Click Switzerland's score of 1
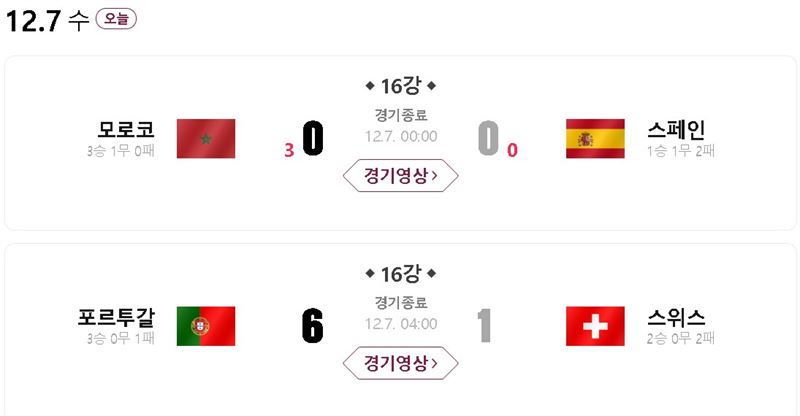 coord(484,326)
